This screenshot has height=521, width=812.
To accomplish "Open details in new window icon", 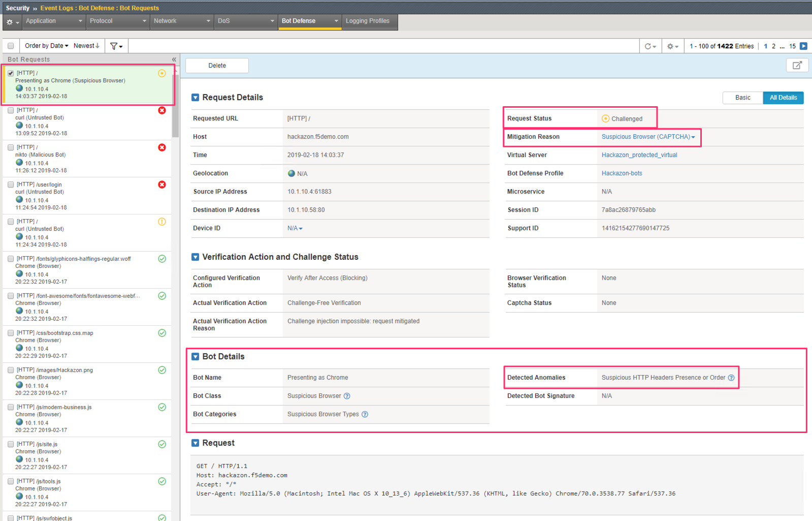I will (x=797, y=65).
